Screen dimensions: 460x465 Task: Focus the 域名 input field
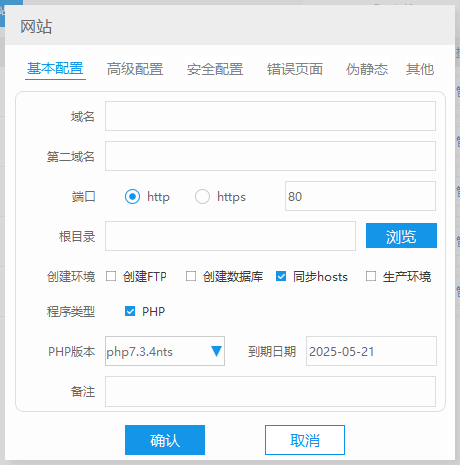[270, 116]
